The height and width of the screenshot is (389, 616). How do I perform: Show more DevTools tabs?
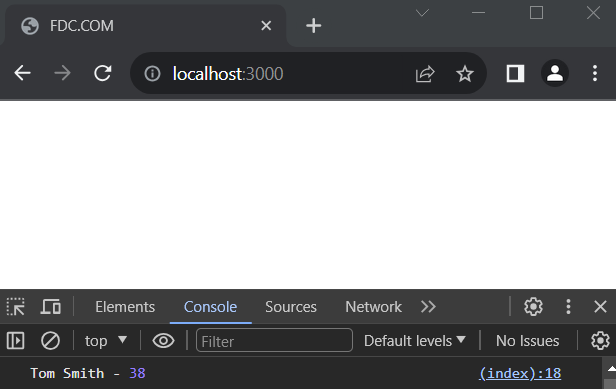(428, 306)
